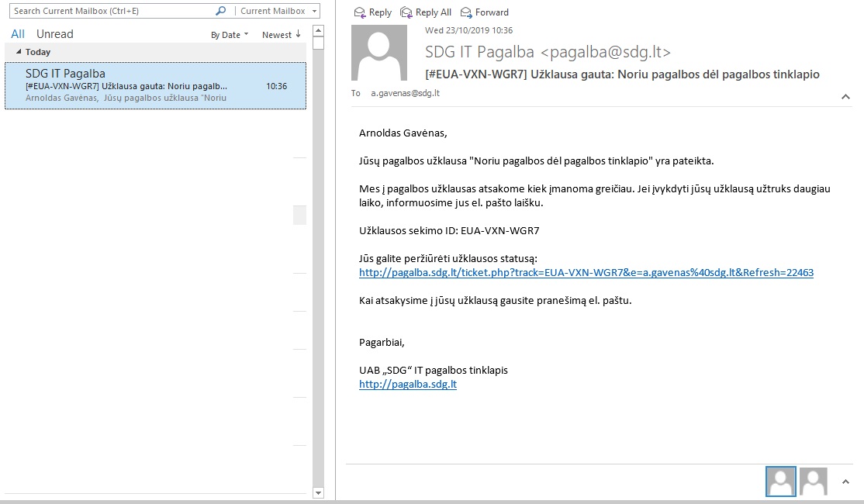Click the Forward arrow icon
Screen dimensions: 864x504
point(466,12)
